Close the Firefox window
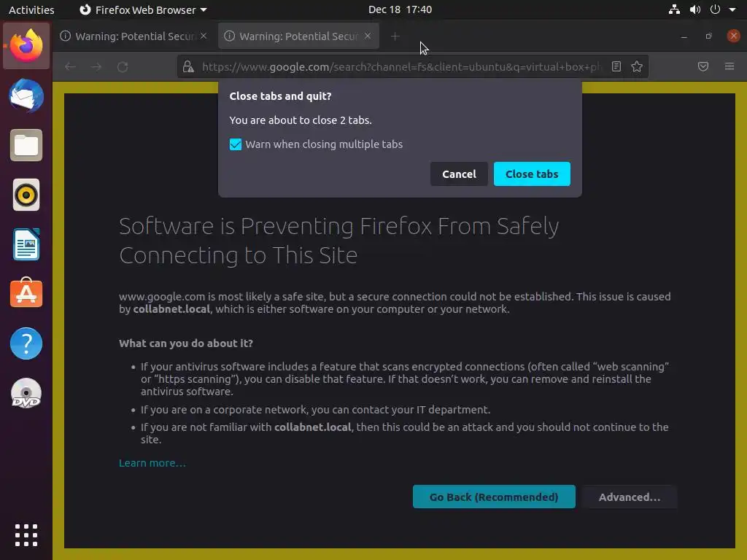Screen dimensions: 747x560 coord(734,36)
